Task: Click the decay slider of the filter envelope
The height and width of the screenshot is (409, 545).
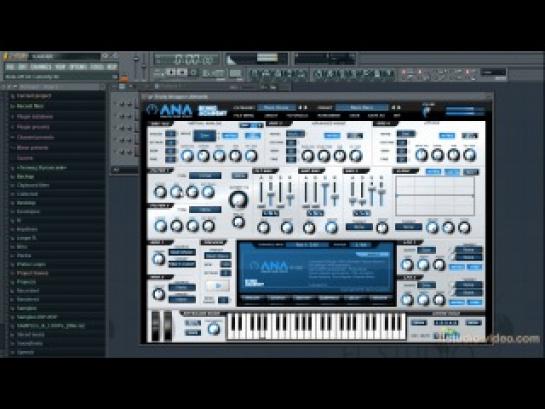Action: point(270,193)
